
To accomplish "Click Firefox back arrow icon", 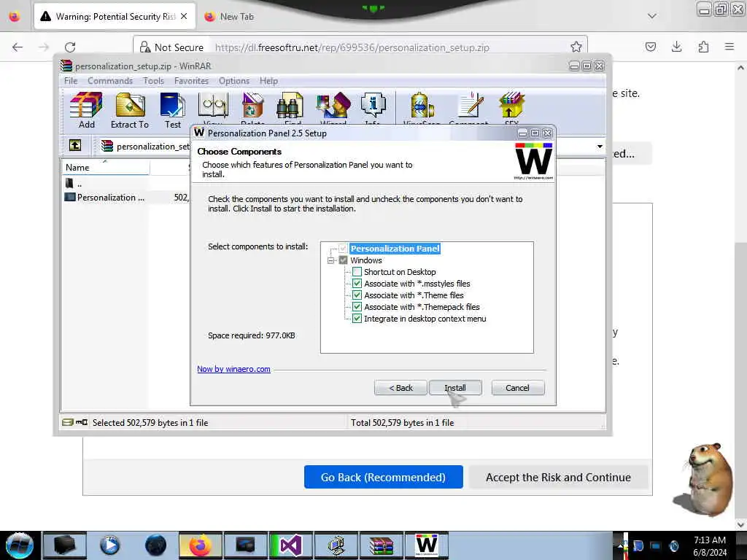I will [18, 47].
